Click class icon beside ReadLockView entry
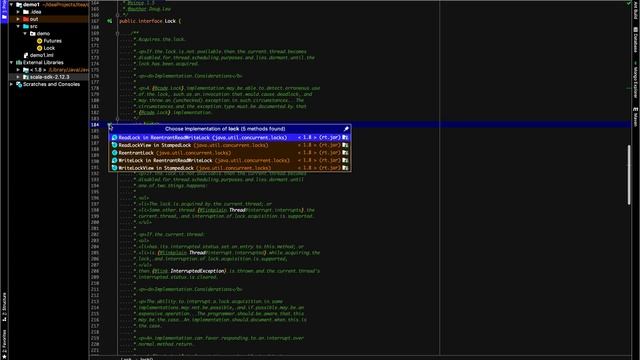Viewport: 640px width, 360px height. [x=115, y=145]
